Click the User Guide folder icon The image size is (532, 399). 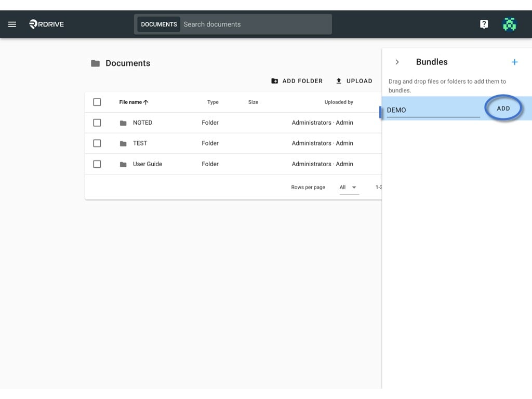pos(123,164)
